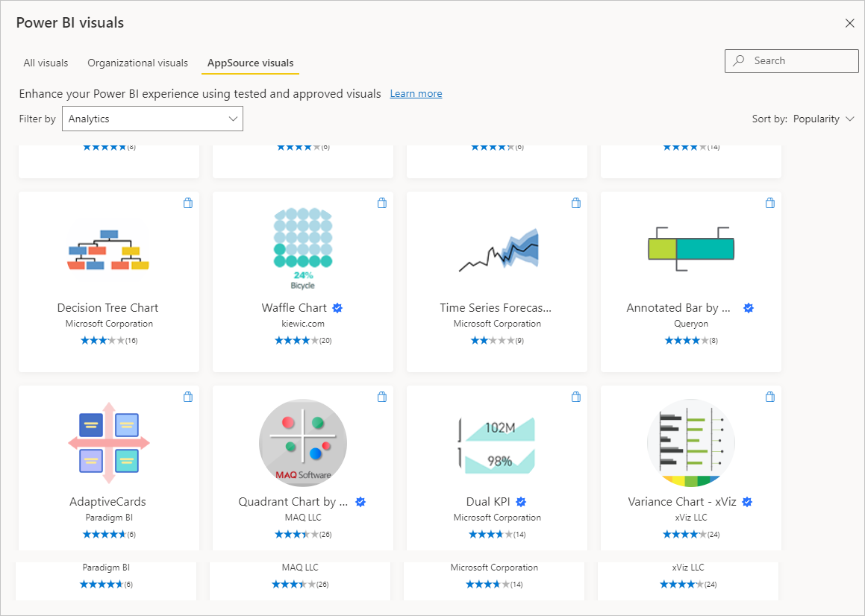Click the add icon on the Decision Tree Chart card

pos(187,202)
